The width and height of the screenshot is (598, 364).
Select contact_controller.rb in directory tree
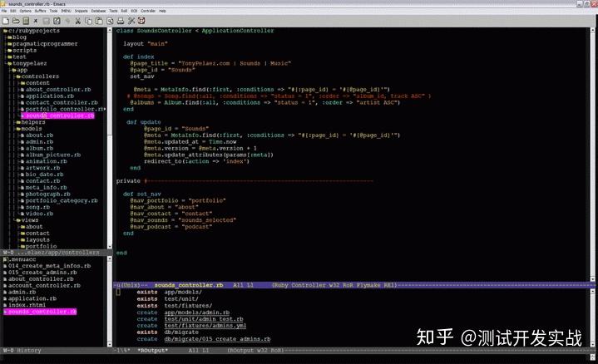point(62,102)
